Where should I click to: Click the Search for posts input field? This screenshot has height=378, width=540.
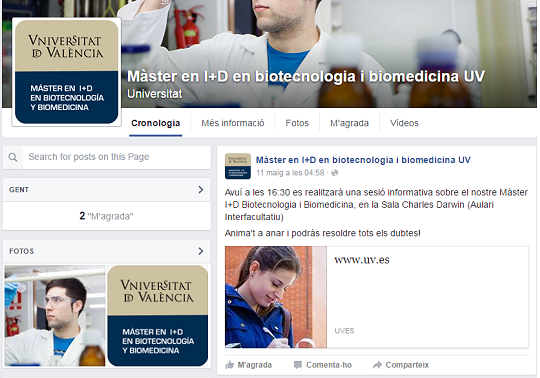[x=117, y=157]
